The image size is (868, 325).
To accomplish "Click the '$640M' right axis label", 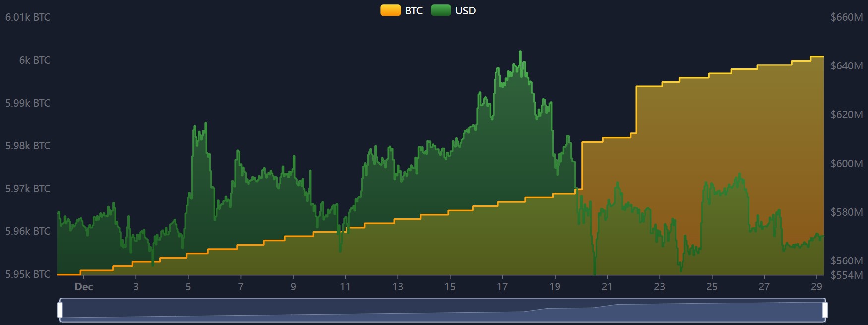I will coord(847,66).
